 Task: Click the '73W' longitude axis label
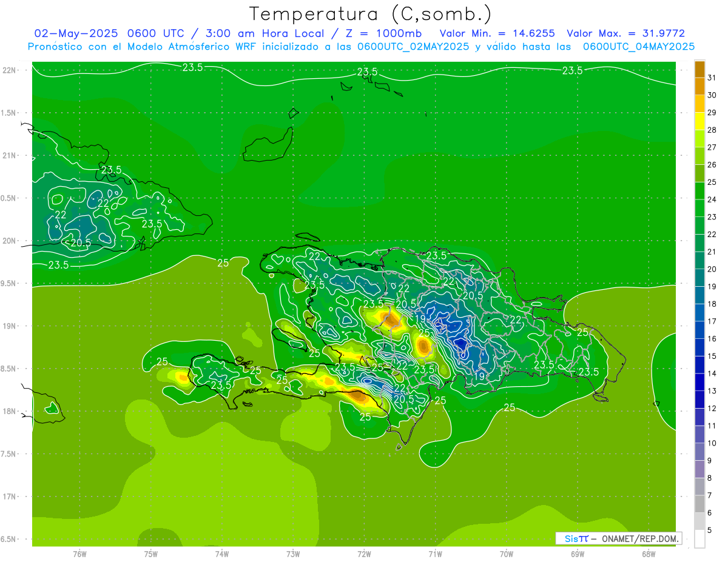point(293,554)
